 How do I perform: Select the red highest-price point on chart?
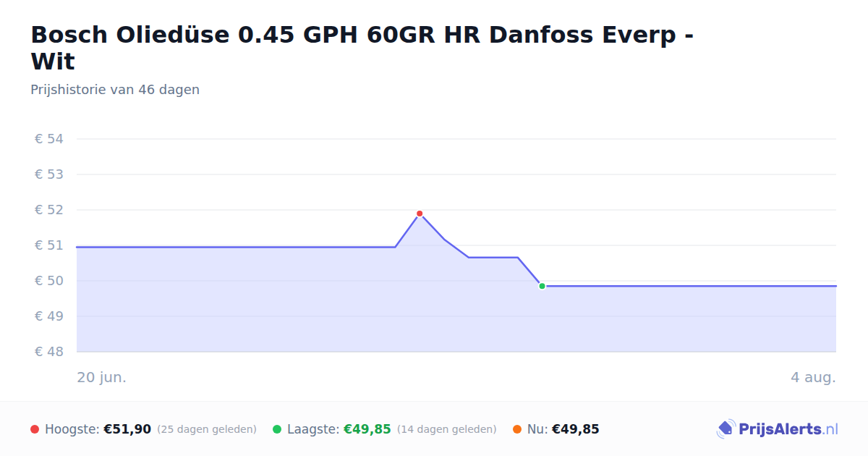pyautogui.click(x=420, y=214)
